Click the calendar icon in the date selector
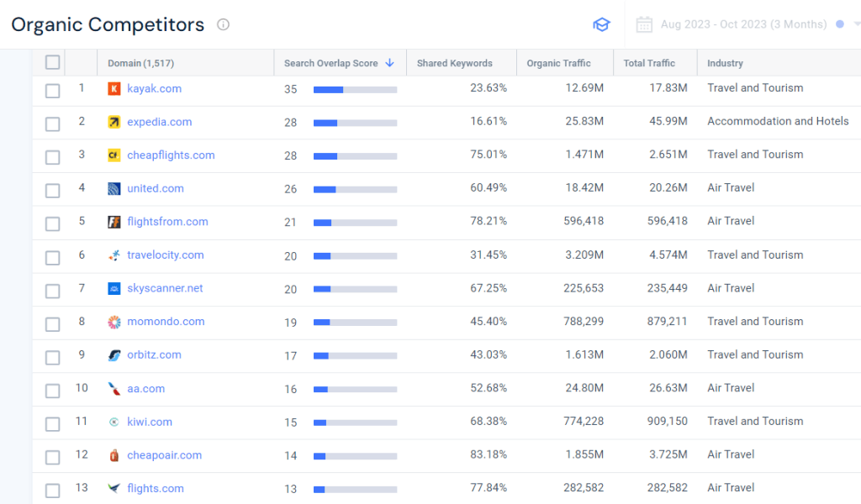 [644, 24]
